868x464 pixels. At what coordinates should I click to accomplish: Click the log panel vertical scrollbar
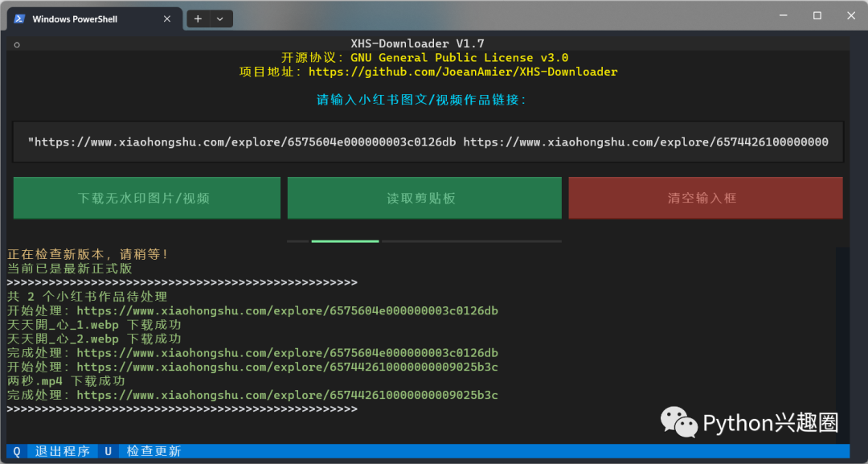click(842, 345)
